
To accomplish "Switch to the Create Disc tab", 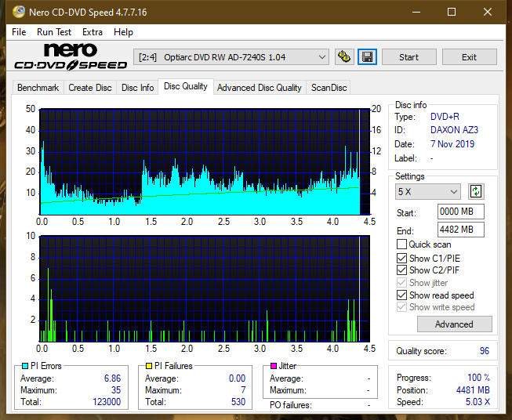I will (x=90, y=88).
